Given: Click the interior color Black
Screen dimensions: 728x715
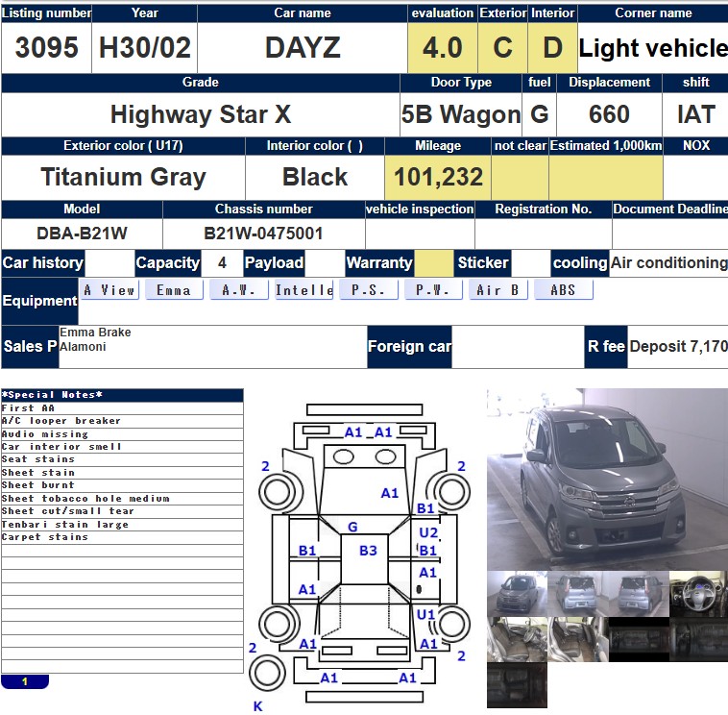Looking at the screenshot, I should pos(315,177).
